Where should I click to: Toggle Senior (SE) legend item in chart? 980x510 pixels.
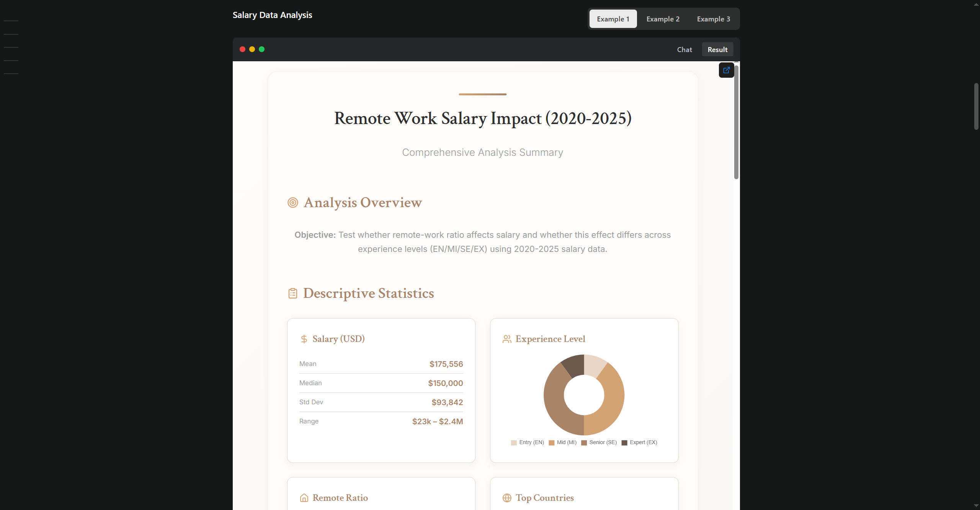599,443
